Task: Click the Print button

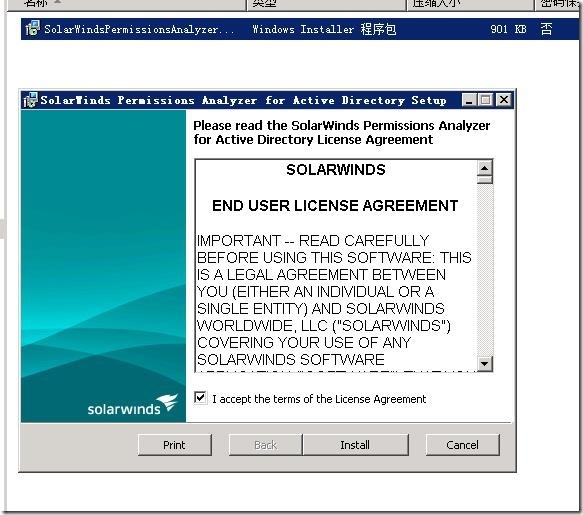Action: coord(174,445)
